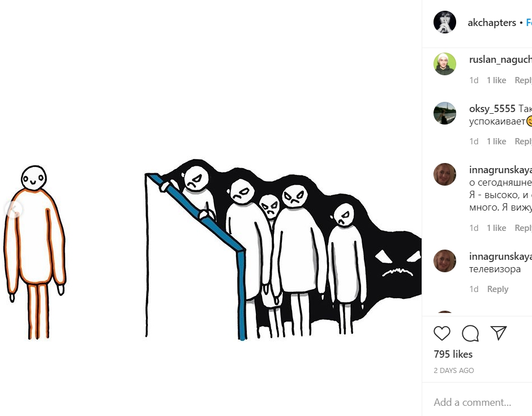The width and height of the screenshot is (532, 416).
Task: Click the 2 DAYS AGO timestamp
Action: (454, 371)
